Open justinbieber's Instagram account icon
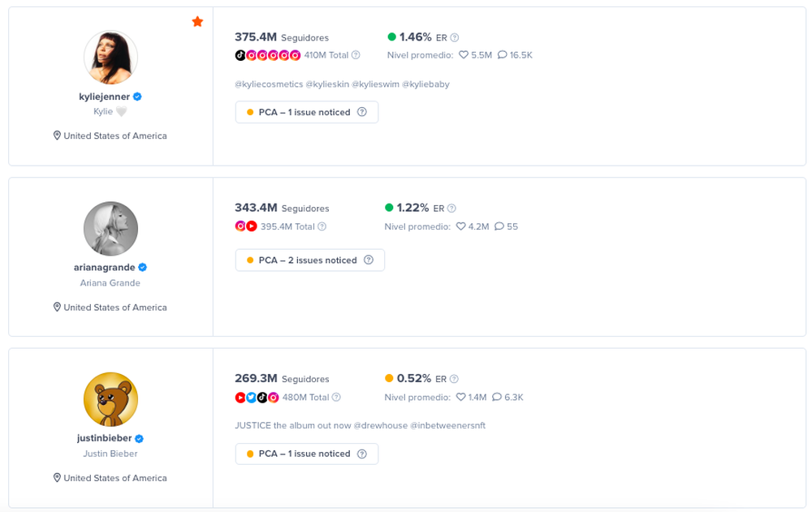812x512 pixels. [274, 397]
